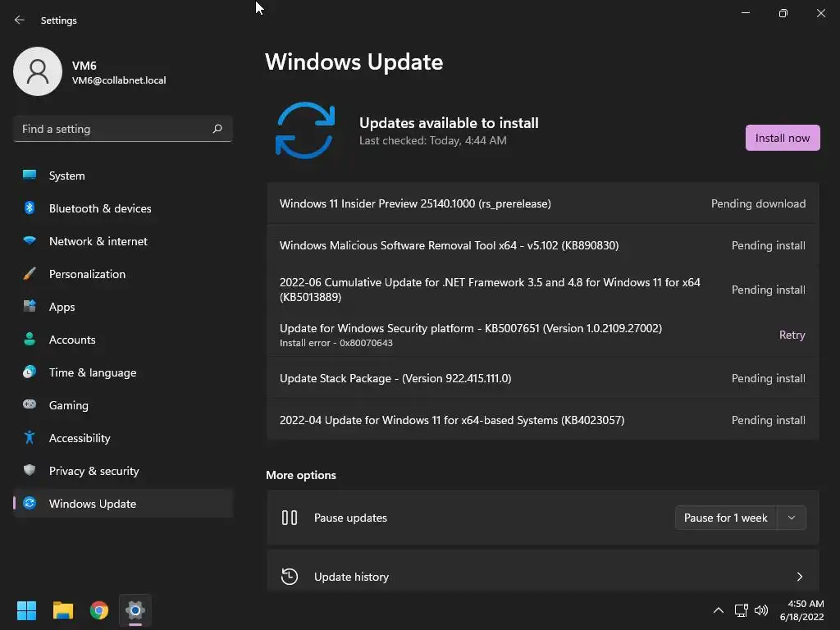Click the KB4023057 update row
The image size is (840, 630).
pos(543,420)
